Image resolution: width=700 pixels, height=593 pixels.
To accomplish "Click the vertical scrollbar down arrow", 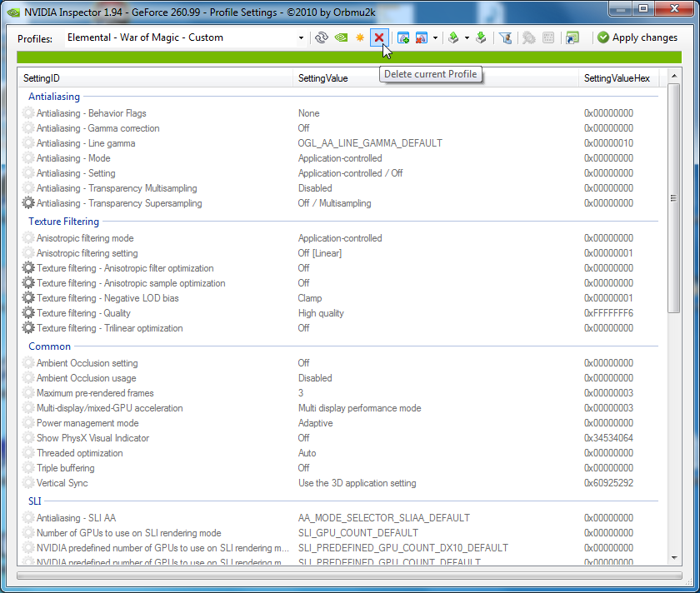I will click(x=674, y=558).
